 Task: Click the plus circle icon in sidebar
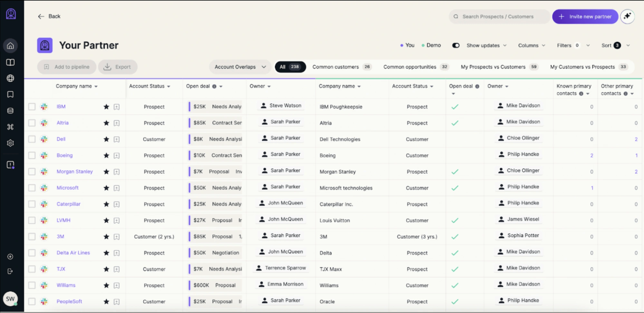pos(10,257)
